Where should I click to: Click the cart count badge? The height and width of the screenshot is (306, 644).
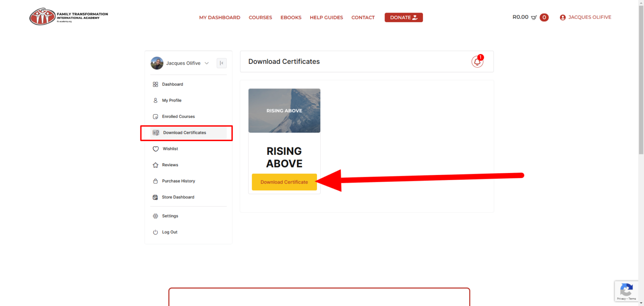(x=544, y=17)
